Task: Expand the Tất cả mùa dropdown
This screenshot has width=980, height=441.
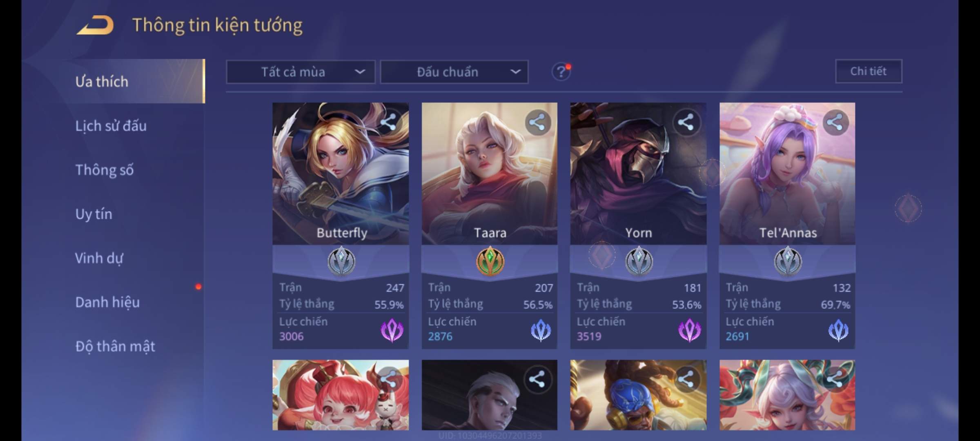Action: coord(301,72)
